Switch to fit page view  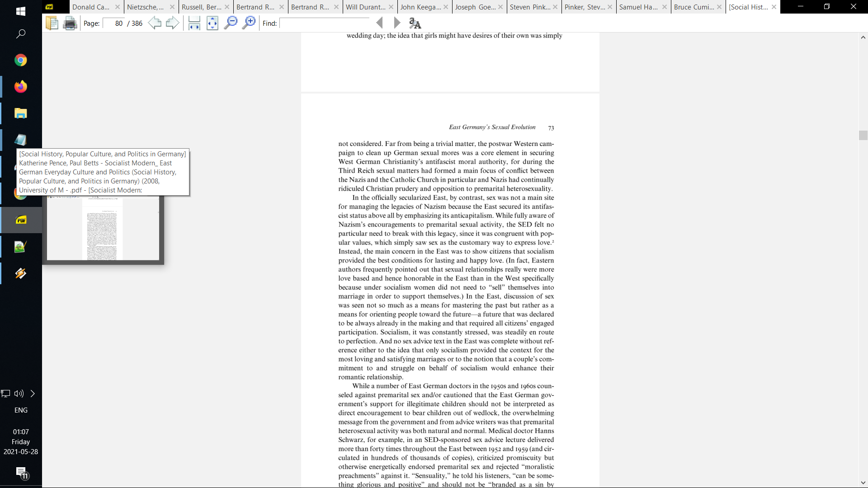[212, 23]
